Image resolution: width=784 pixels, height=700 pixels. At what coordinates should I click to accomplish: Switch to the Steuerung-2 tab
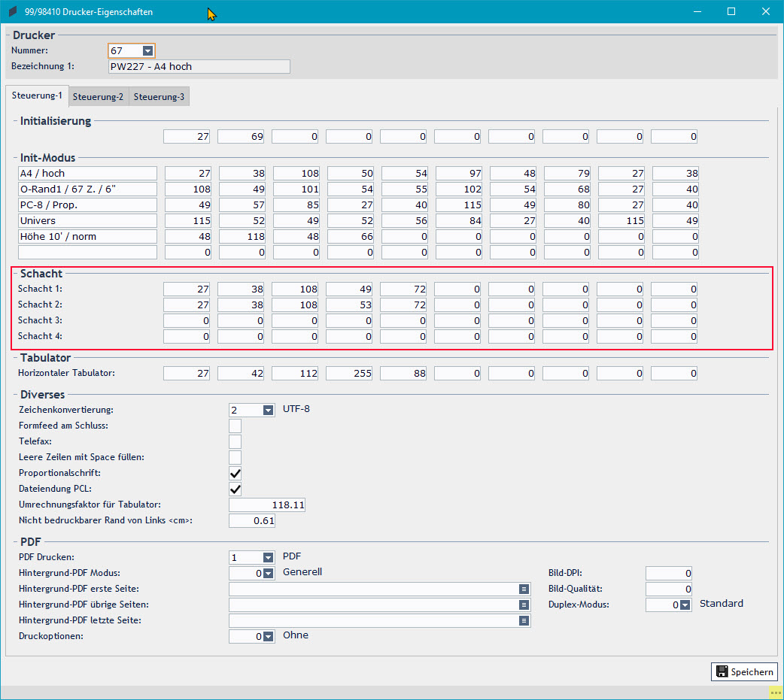[98, 97]
